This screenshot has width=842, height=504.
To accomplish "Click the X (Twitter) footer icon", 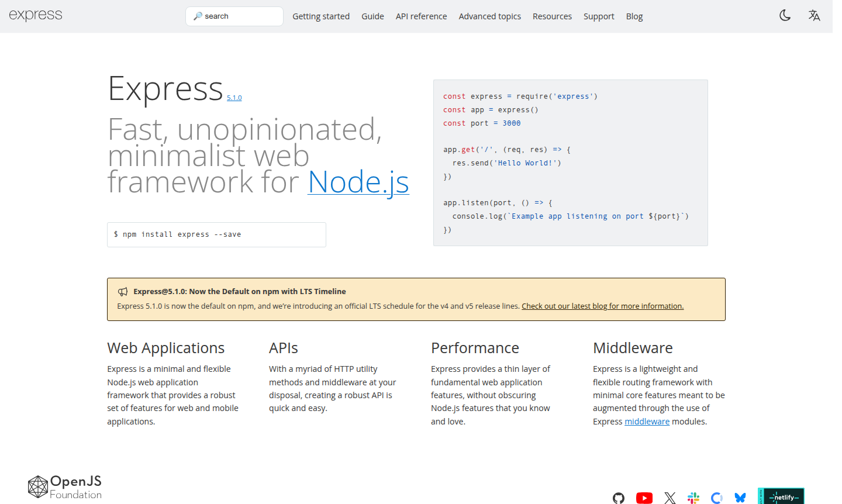I will (x=670, y=498).
